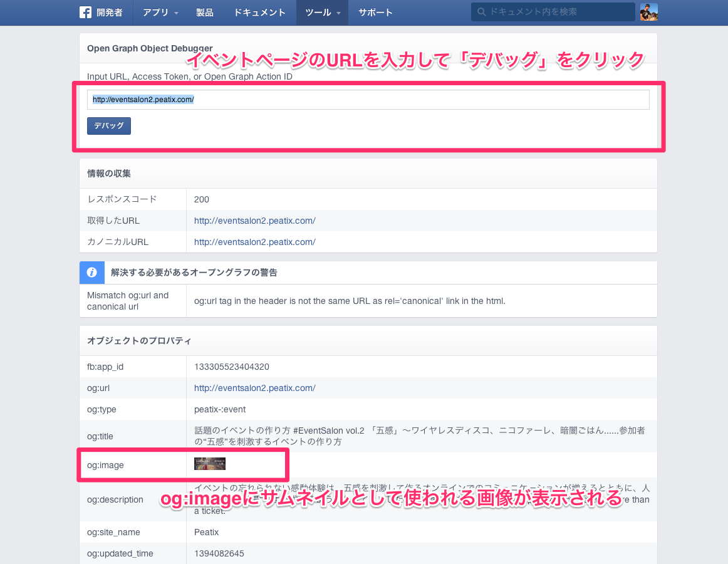728x564 pixels.
Task: Follow the og:url property link
Action: tap(254, 388)
